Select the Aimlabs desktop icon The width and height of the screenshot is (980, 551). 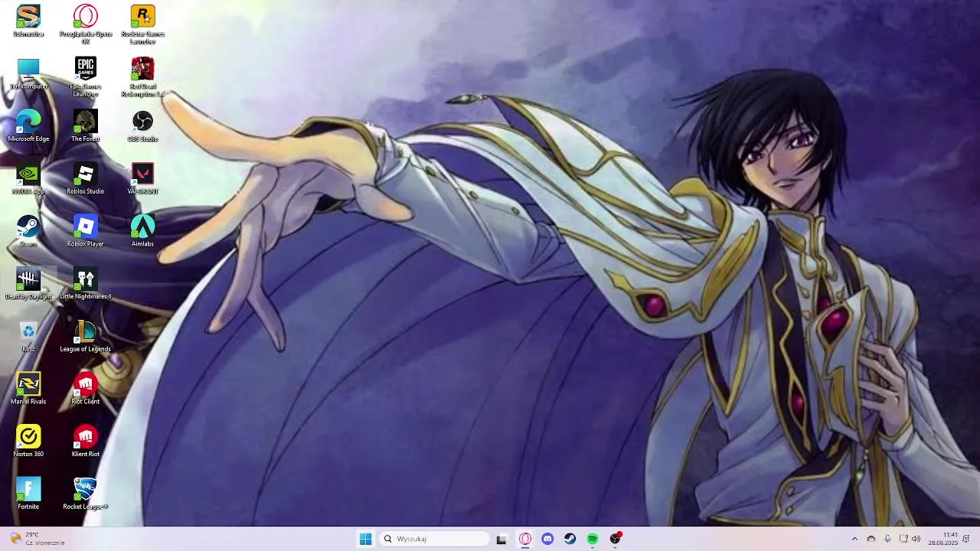pos(142,231)
